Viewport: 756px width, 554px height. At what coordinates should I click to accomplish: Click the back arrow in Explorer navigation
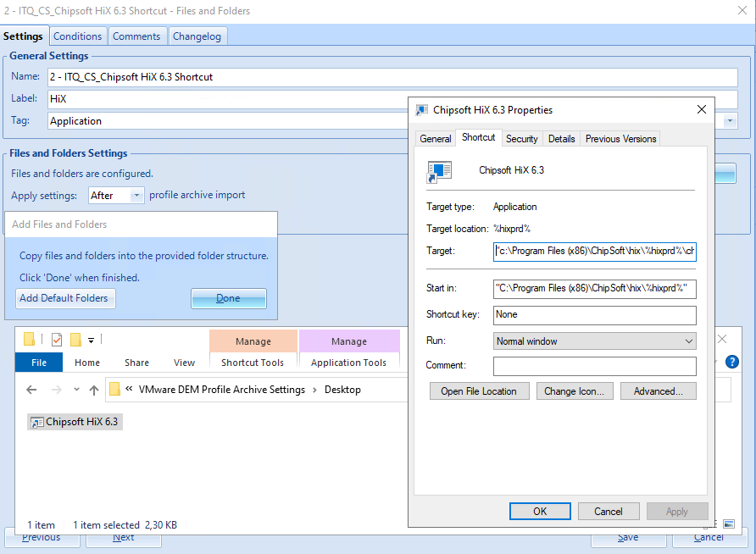click(x=31, y=390)
